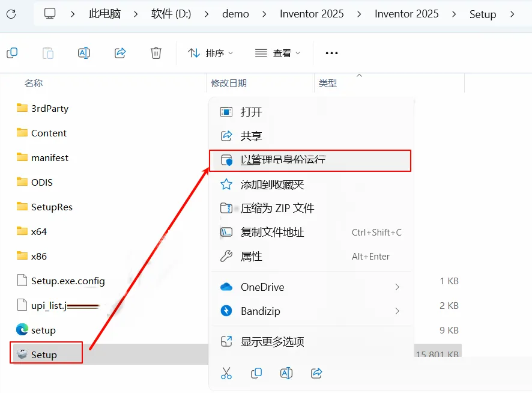
Task: Click Rename icon at context menu bottom
Action: (286, 373)
